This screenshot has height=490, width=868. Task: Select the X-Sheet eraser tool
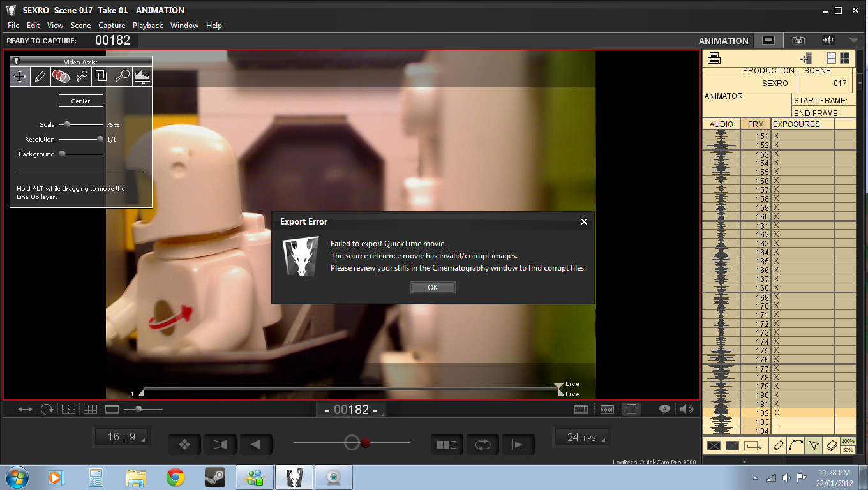point(832,445)
